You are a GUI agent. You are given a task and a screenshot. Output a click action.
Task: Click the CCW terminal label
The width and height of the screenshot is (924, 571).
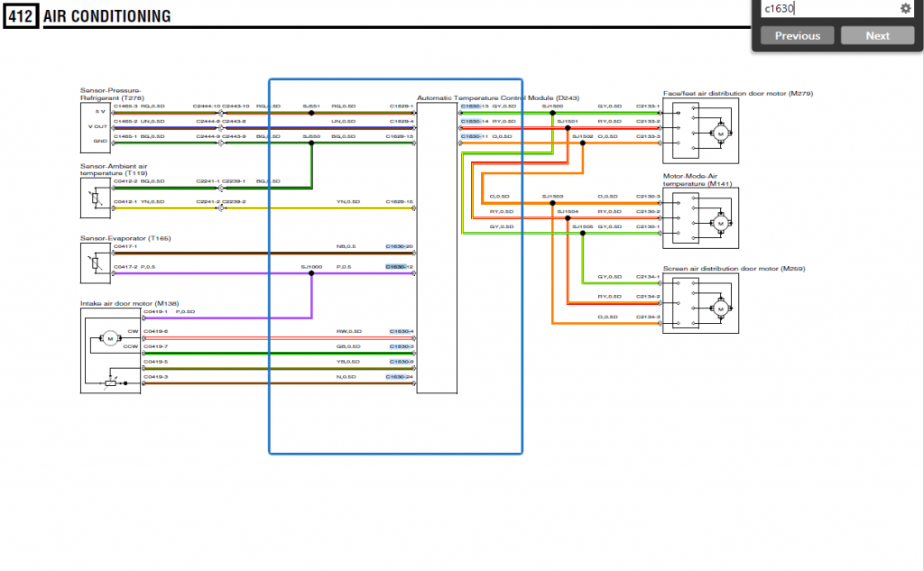[131, 346]
